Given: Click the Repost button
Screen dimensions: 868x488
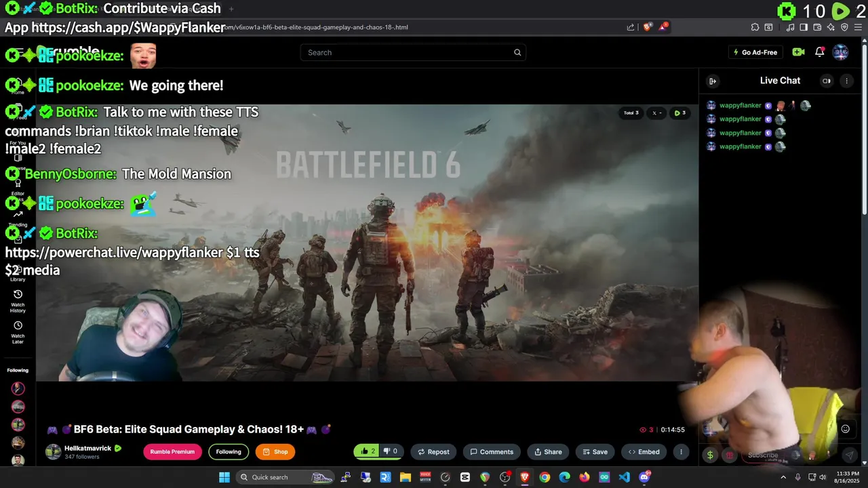Looking at the screenshot, I should click(433, 451).
